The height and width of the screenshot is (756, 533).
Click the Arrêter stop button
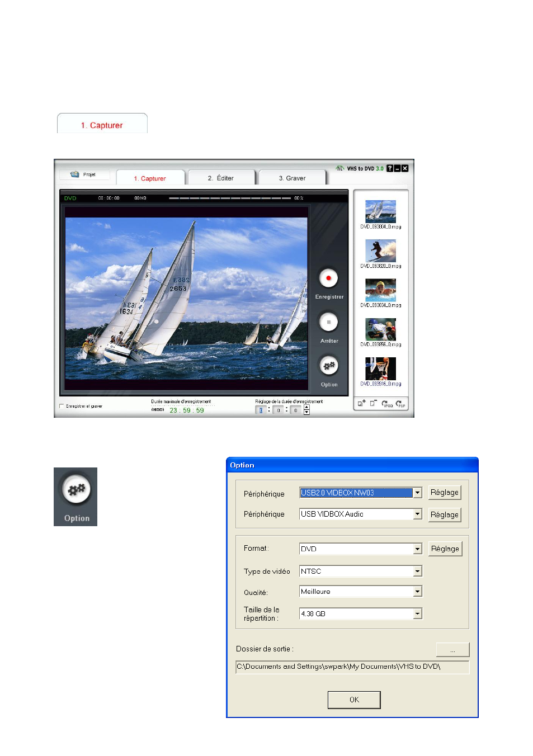point(328,322)
